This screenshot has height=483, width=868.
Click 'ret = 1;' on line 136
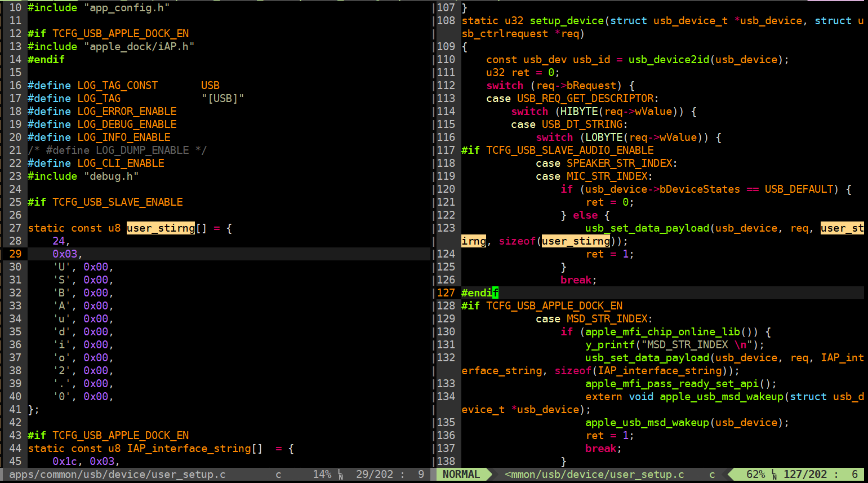tap(609, 436)
